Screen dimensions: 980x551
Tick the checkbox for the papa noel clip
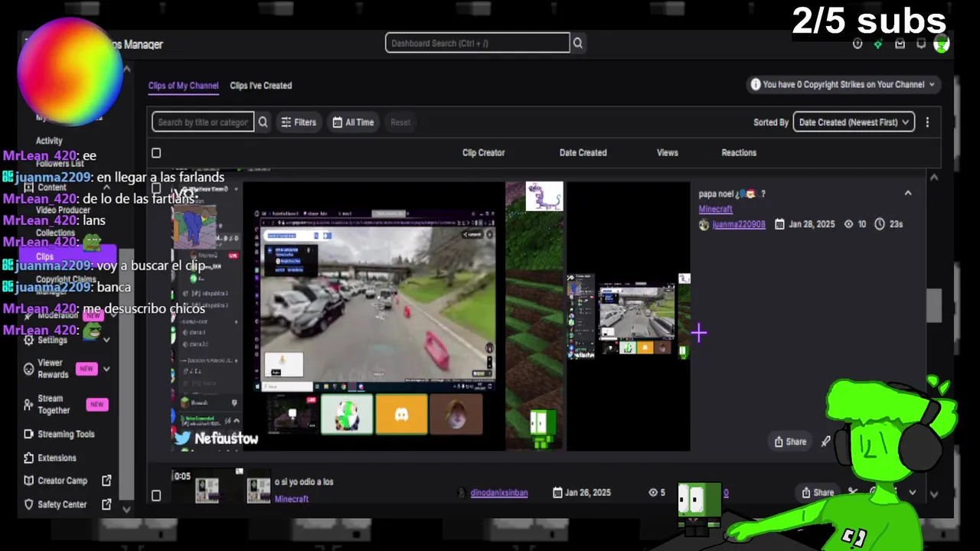pyautogui.click(x=156, y=188)
